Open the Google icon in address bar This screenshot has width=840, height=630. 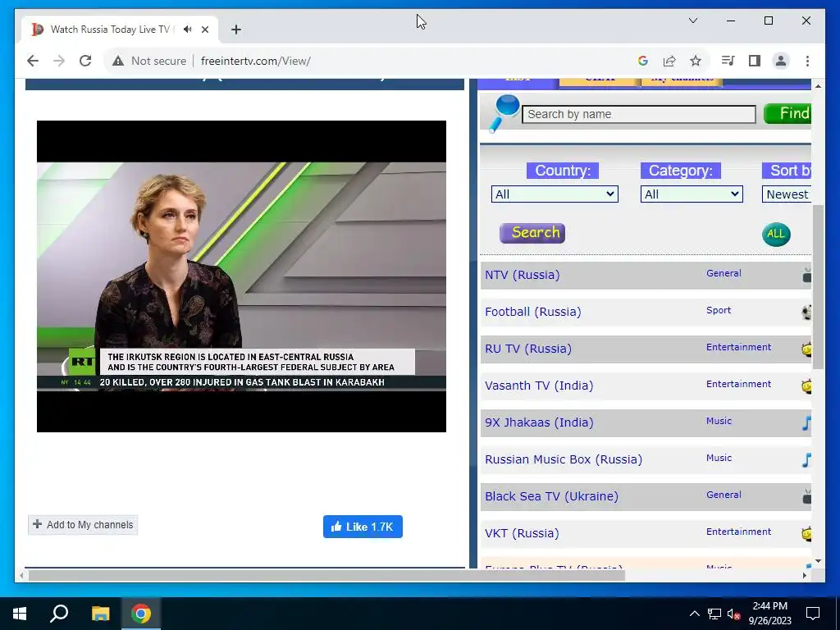pos(643,61)
